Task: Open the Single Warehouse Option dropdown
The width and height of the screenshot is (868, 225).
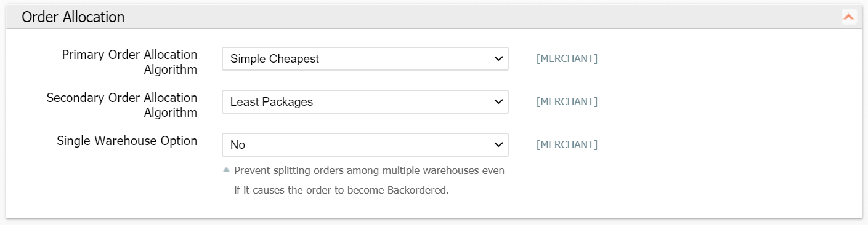Action: [365, 145]
